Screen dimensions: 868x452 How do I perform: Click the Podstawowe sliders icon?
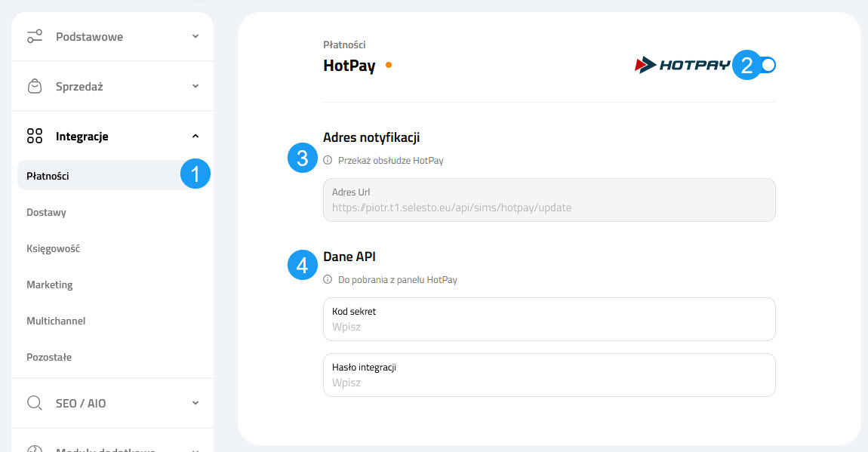[x=35, y=35]
